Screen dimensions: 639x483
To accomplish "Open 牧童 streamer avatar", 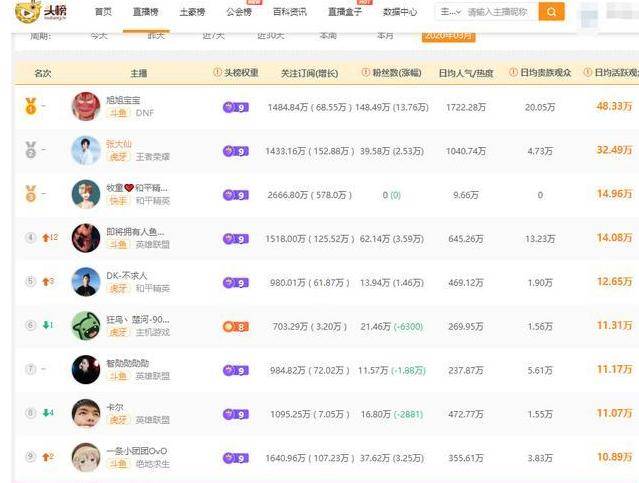I will coord(86,194).
